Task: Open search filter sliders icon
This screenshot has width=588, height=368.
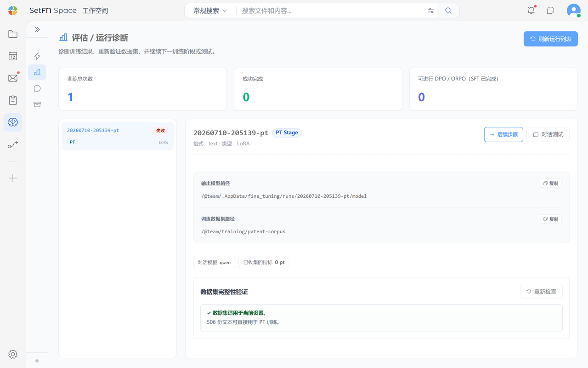Action: tap(431, 11)
